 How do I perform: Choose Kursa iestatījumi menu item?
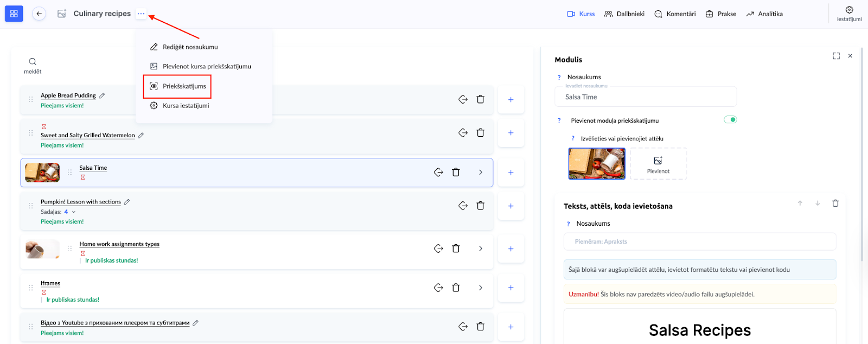click(186, 106)
